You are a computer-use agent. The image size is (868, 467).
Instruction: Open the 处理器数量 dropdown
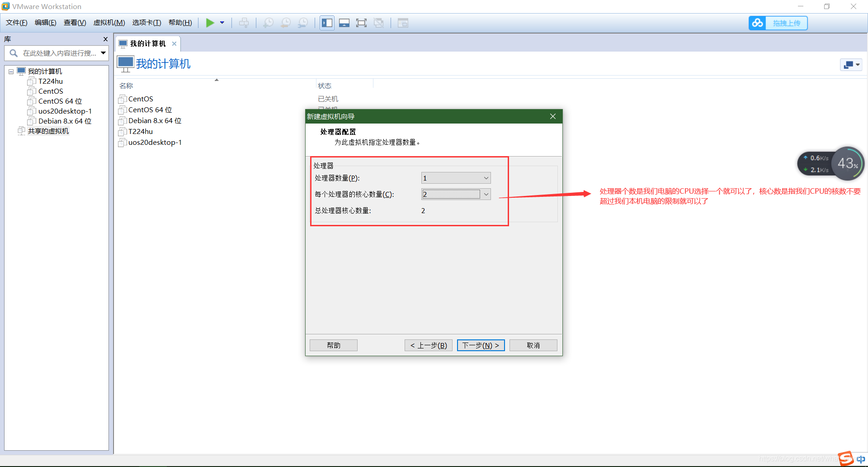[x=456, y=178]
